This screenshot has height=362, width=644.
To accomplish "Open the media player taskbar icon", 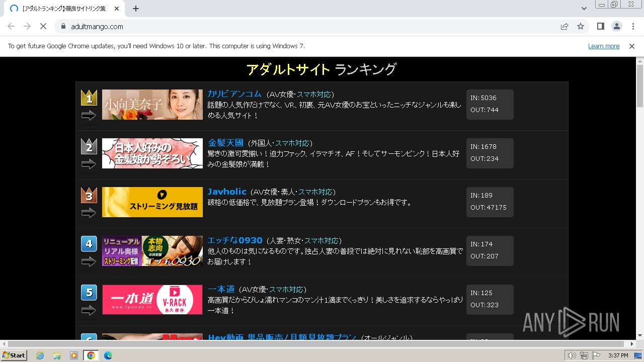I will click(74, 355).
